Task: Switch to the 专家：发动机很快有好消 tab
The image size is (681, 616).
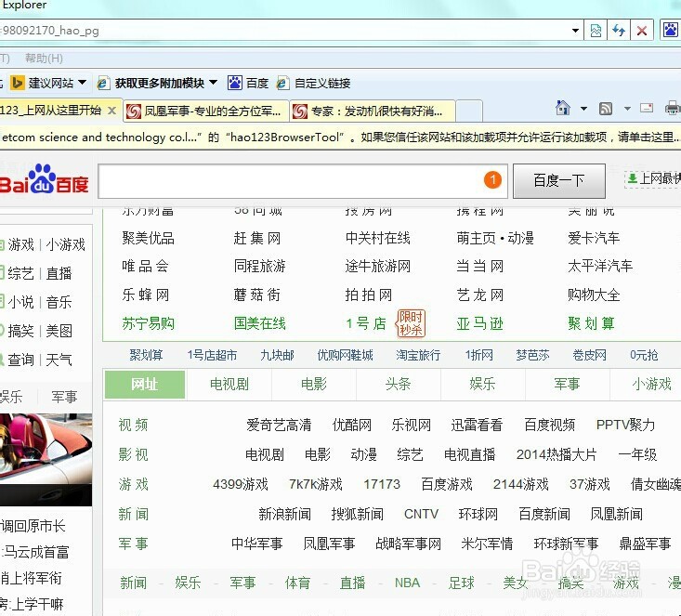Action: coord(373,111)
